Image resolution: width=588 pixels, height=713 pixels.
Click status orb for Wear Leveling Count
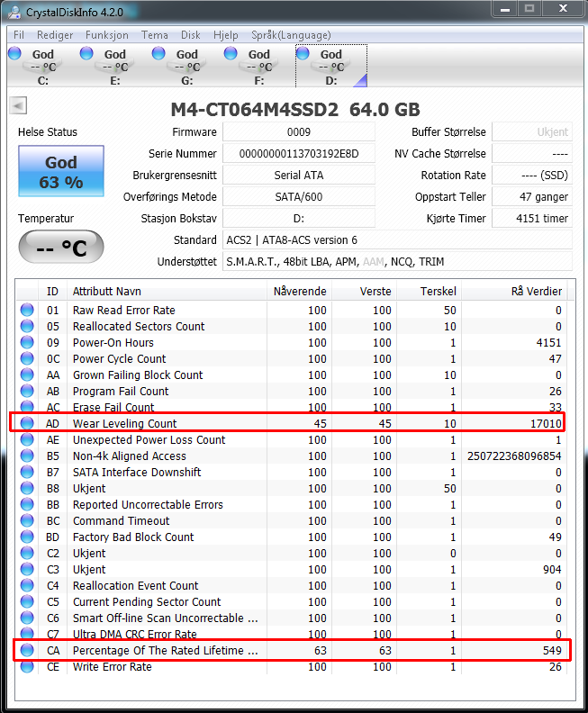[27, 423]
